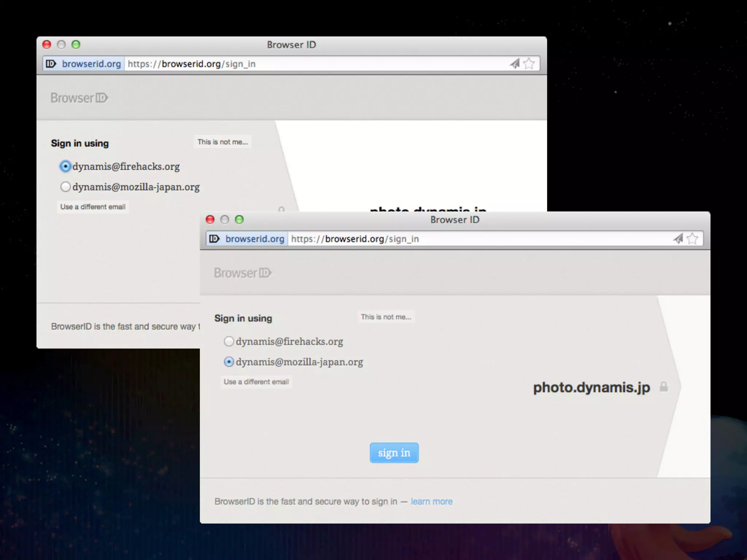Click 'This is not me...' in back window
Viewport: 747px width, 560px height.
(222, 142)
